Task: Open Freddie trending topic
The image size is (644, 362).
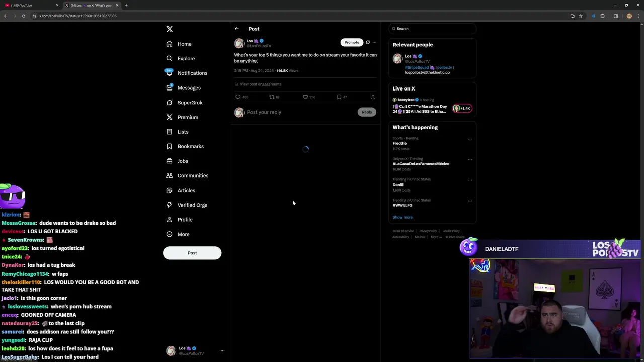Action: (x=399, y=143)
